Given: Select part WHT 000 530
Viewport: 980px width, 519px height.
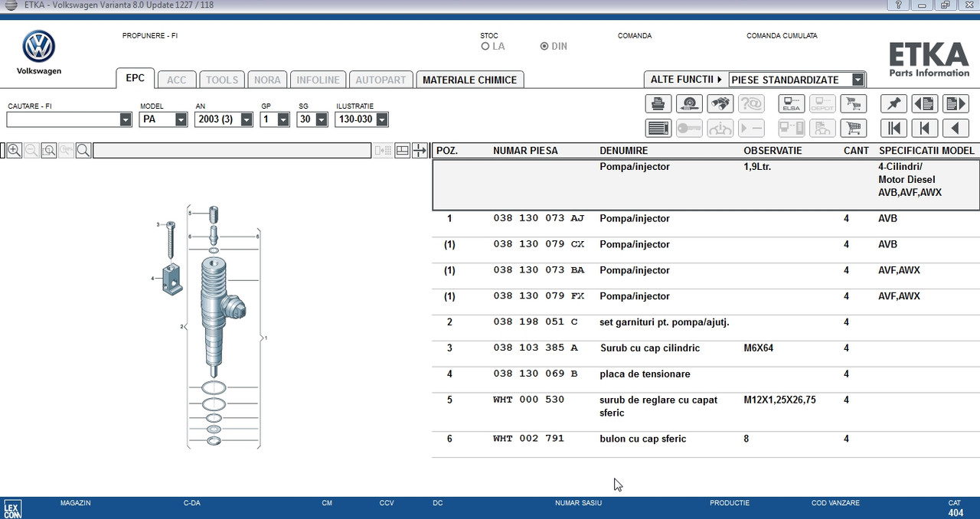Looking at the screenshot, I should pyautogui.click(x=528, y=400).
